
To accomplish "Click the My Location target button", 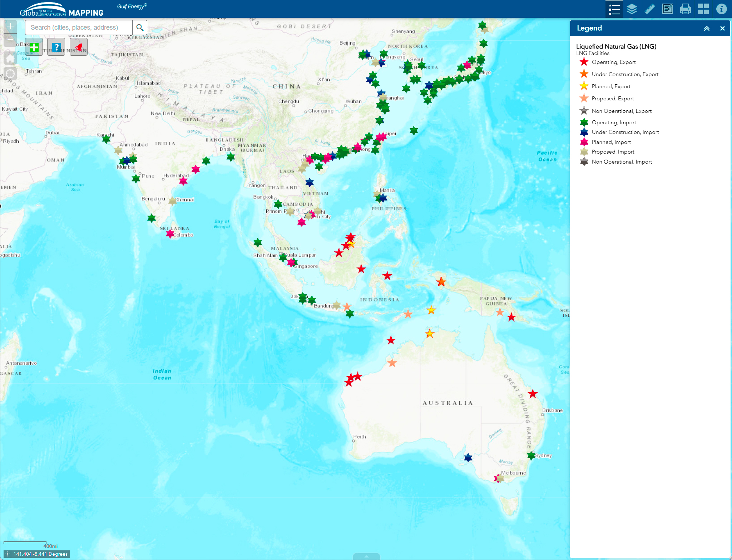I will [10, 74].
